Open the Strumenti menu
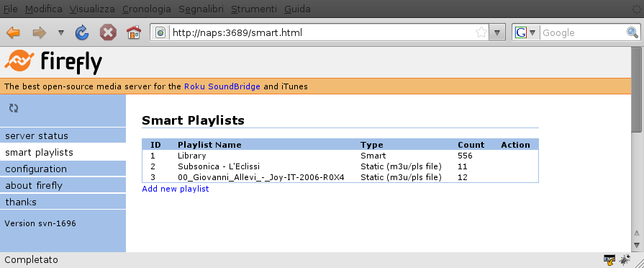 coord(254,9)
